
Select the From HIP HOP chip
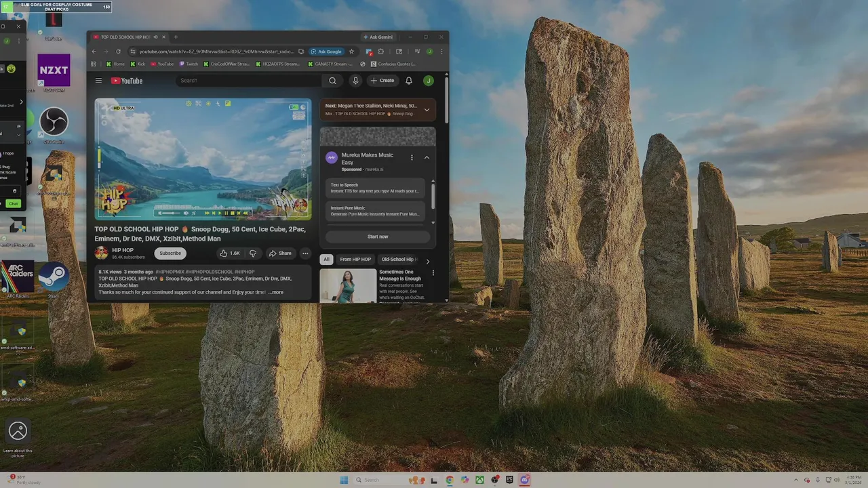point(355,260)
